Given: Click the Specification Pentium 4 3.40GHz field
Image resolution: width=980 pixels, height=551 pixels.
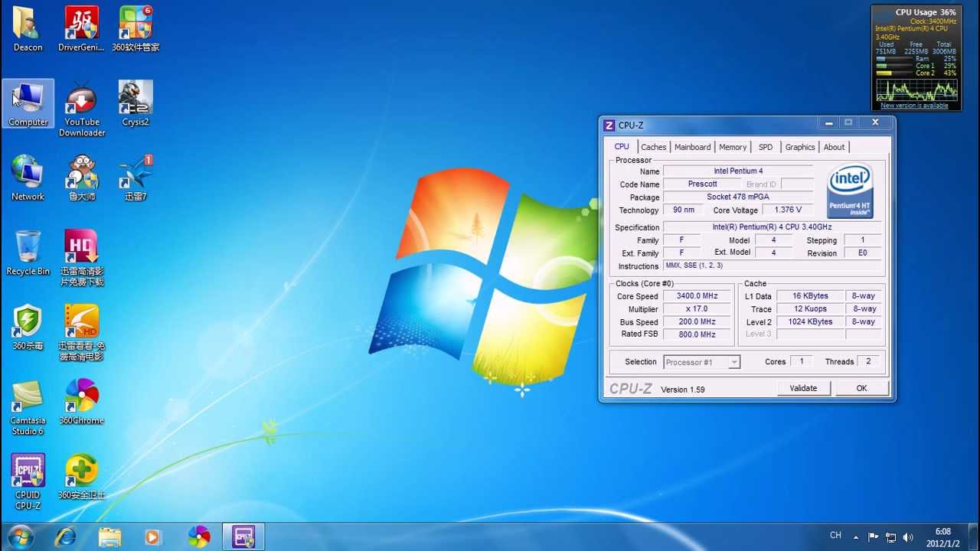Looking at the screenshot, I should pyautogui.click(x=772, y=227).
